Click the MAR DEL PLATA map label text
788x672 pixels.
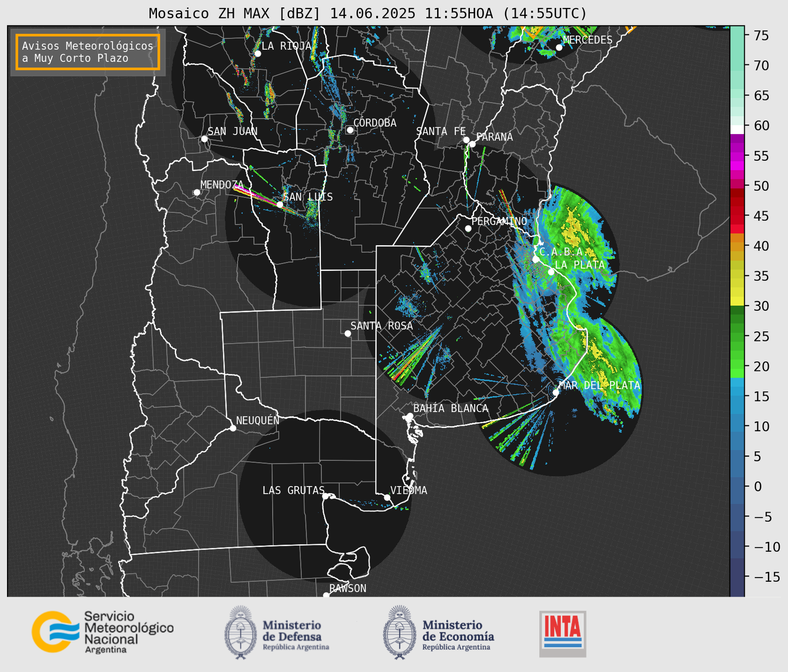(599, 386)
